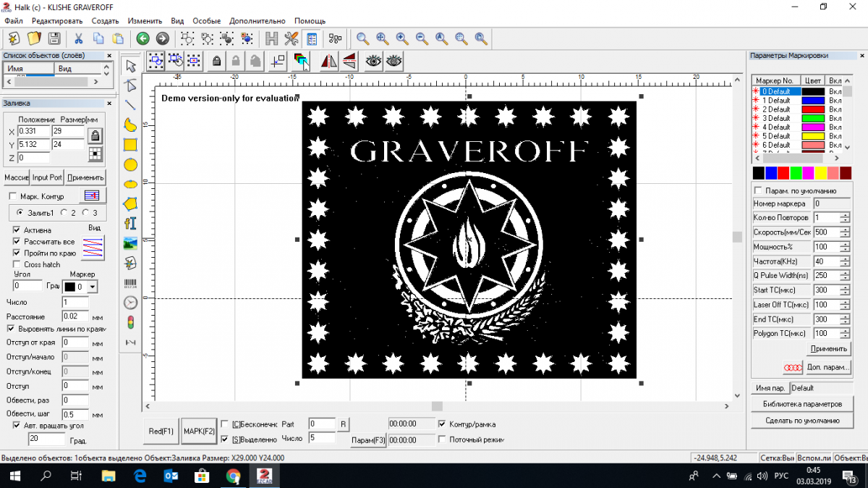The image size is (868, 488).
Task: Select the circle drawing tool
Action: tap(131, 164)
